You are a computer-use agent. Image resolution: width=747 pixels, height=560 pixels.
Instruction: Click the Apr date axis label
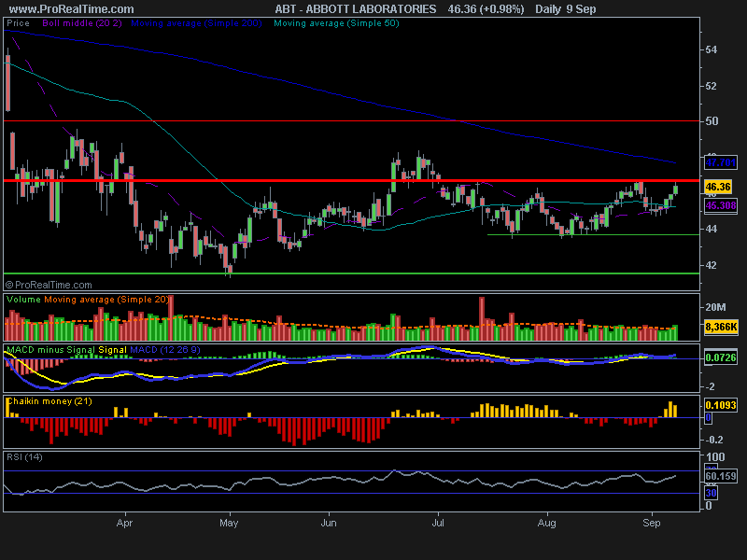pyautogui.click(x=124, y=523)
